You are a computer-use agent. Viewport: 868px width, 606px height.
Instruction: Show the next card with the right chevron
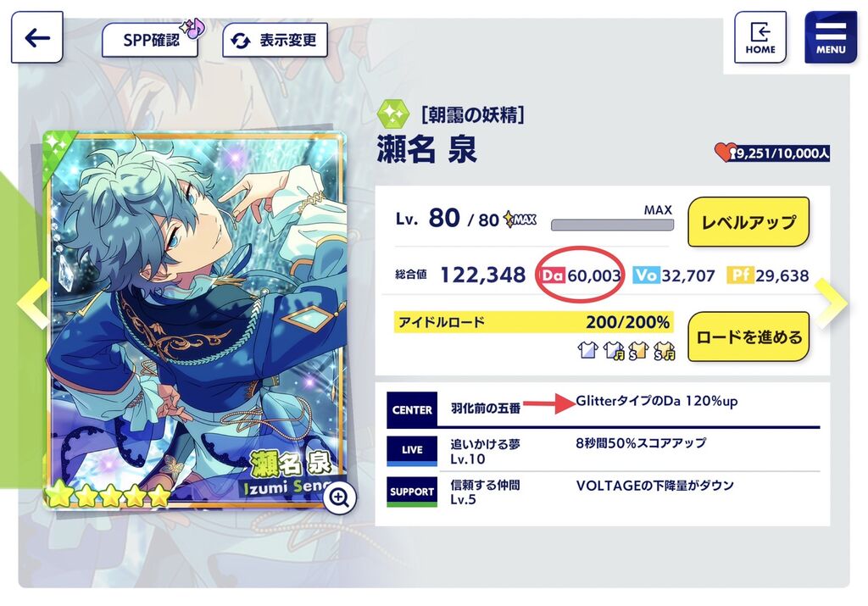point(831,303)
